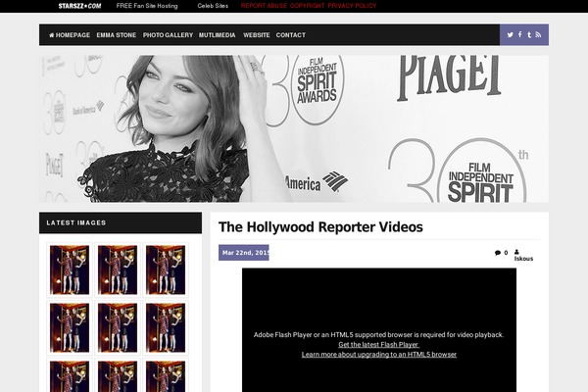
Task: Open last thumbnail in top row
Action: [166, 269]
